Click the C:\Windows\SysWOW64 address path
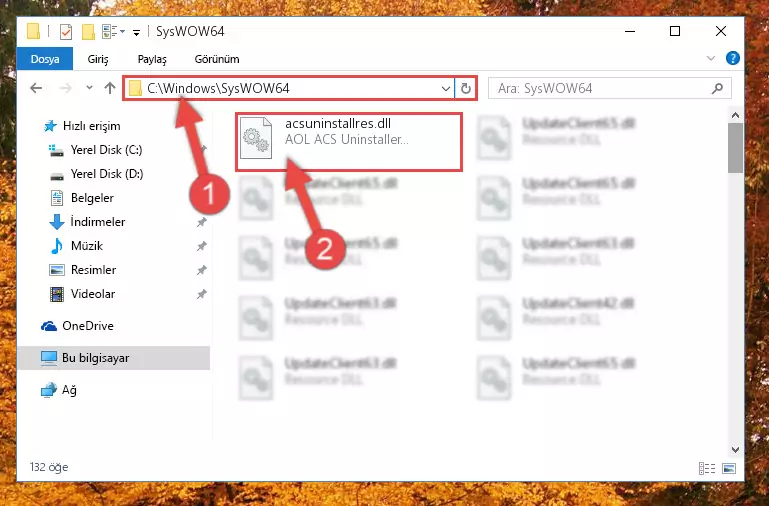 (218, 89)
